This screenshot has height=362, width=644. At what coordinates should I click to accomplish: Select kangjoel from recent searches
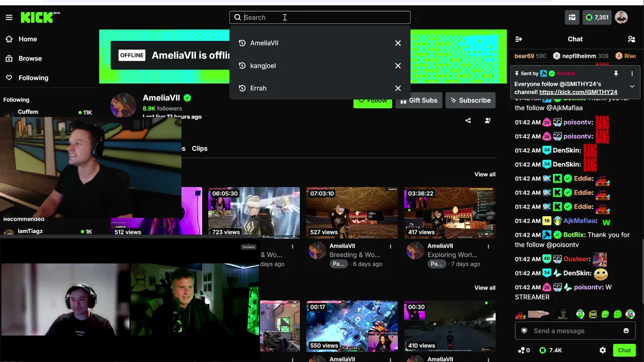click(x=263, y=66)
